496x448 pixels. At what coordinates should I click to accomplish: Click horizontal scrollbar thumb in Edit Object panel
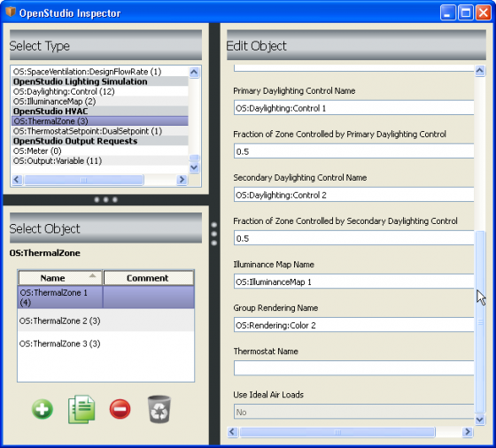[x=337, y=431]
